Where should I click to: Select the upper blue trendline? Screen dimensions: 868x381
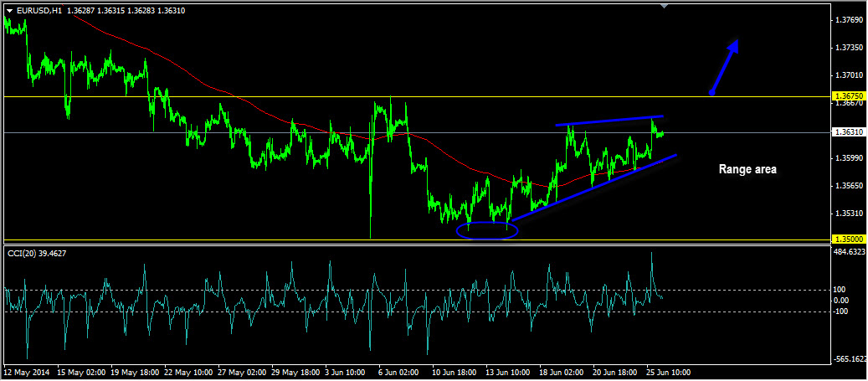pyautogui.click(x=609, y=121)
